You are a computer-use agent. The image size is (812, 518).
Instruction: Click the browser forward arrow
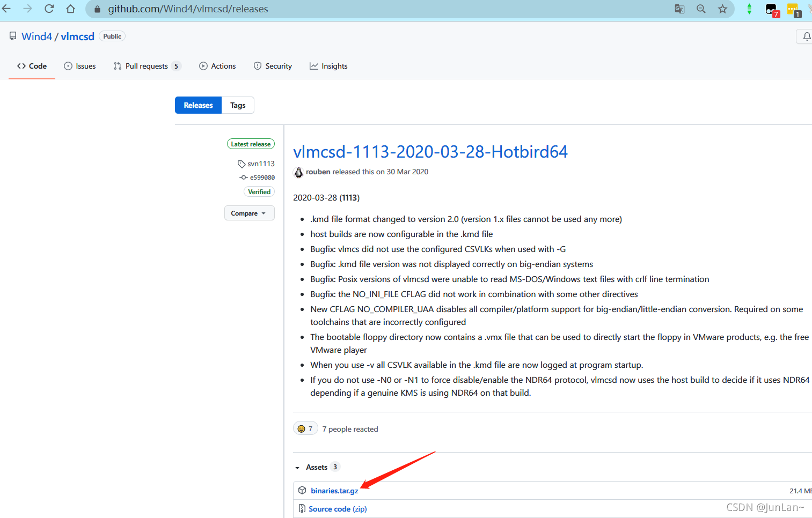(28, 9)
